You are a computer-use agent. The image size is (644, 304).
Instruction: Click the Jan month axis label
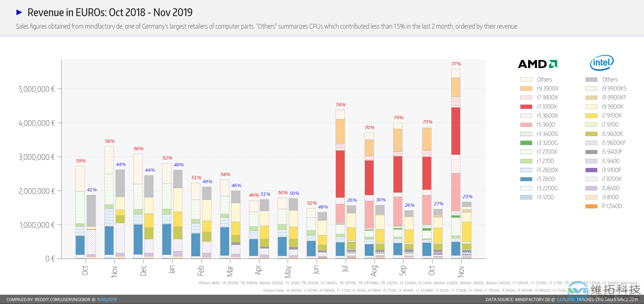click(172, 269)
